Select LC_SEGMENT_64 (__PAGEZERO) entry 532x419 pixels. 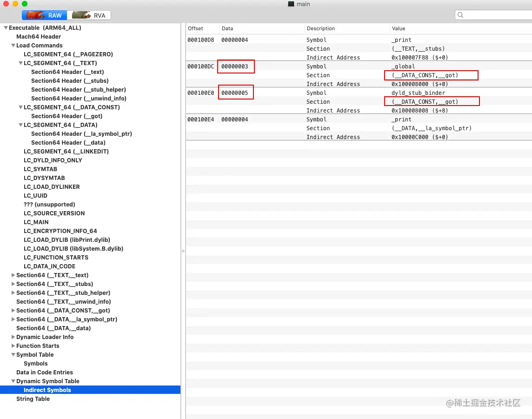tap(68, 54)
